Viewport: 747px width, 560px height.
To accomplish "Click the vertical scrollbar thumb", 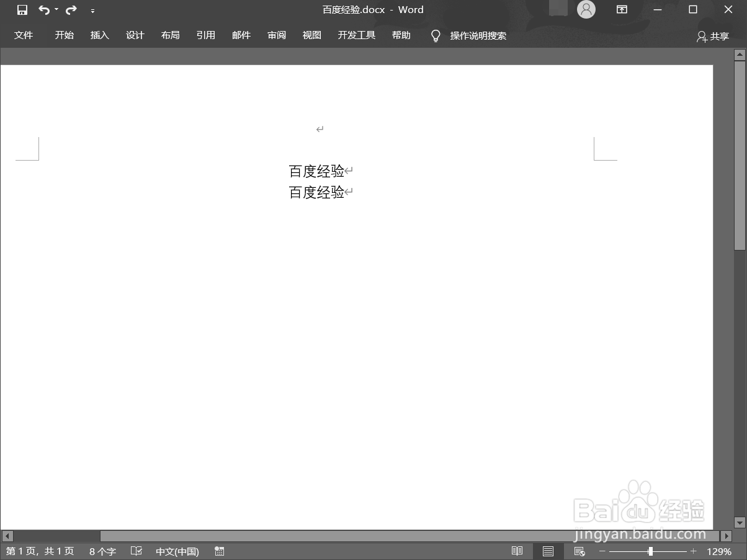I will tap(740, 156).
